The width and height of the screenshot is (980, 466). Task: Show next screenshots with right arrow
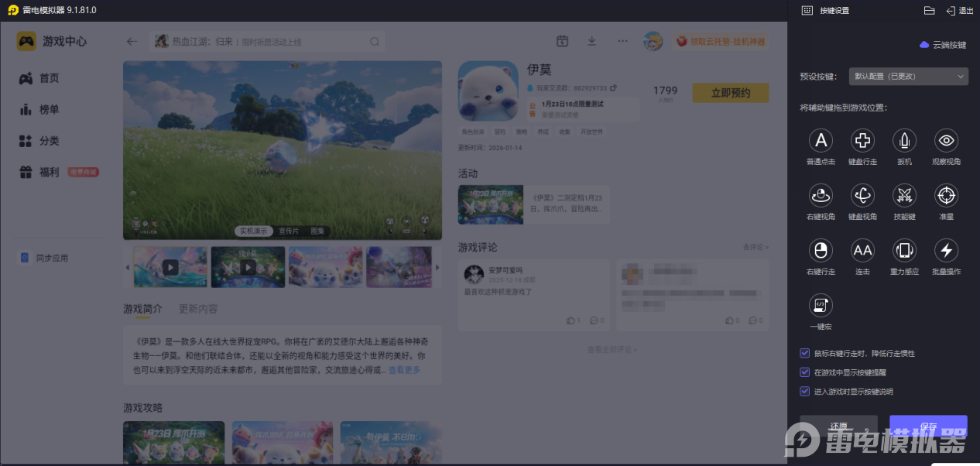(x=437, y=267)
